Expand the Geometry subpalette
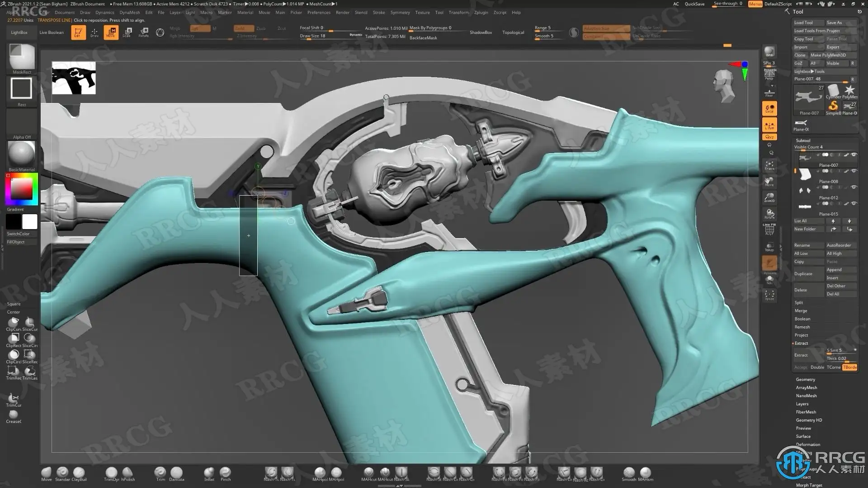This screenshot has height=488, width=868. 805,380
